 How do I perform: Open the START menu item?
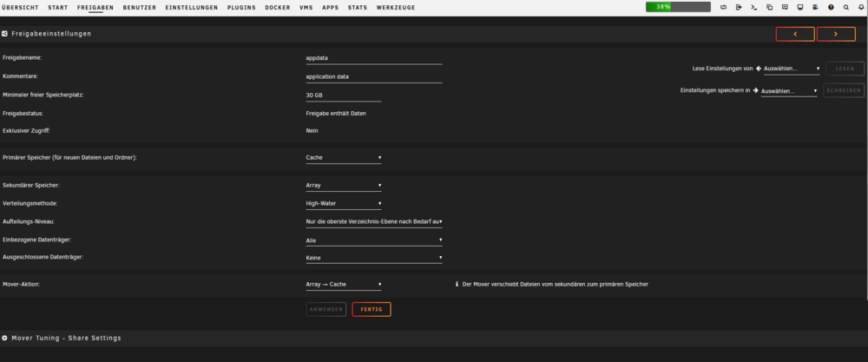click(57, 8)
